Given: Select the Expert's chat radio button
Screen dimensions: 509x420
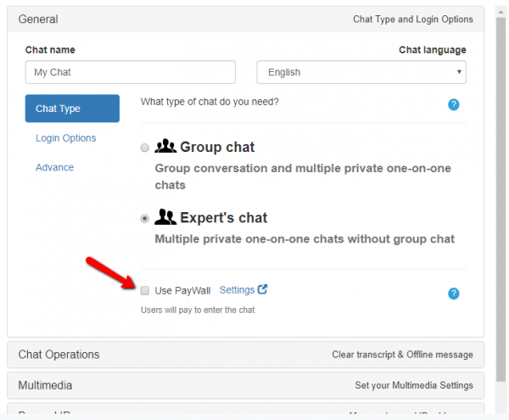Looking at the screenshot, I should [x=145, y=218].
